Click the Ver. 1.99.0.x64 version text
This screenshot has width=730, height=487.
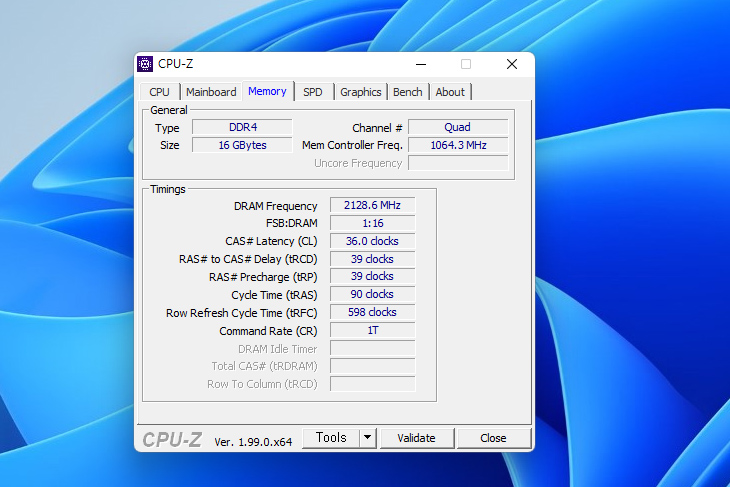(253, 442)
